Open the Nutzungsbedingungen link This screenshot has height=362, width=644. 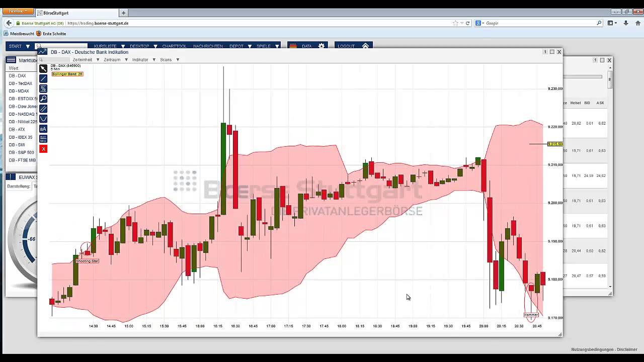[593, 349]
